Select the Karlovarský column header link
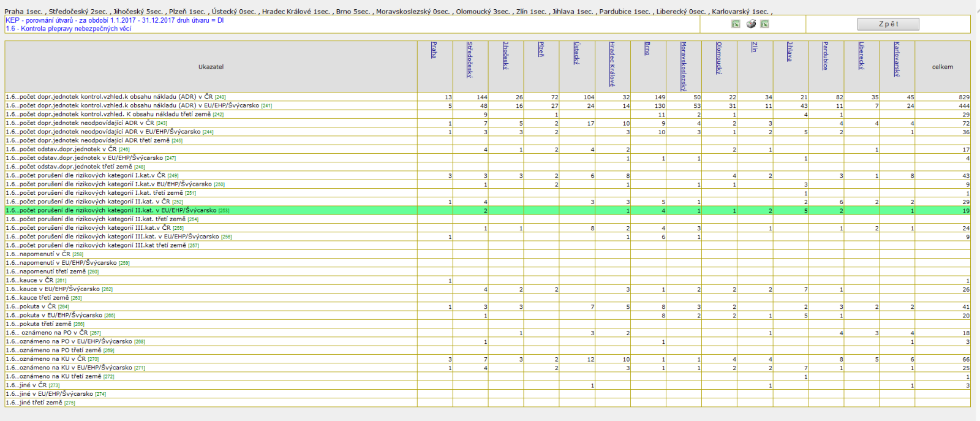This screenshot has height=421, width=980. [x=895, y=59]
